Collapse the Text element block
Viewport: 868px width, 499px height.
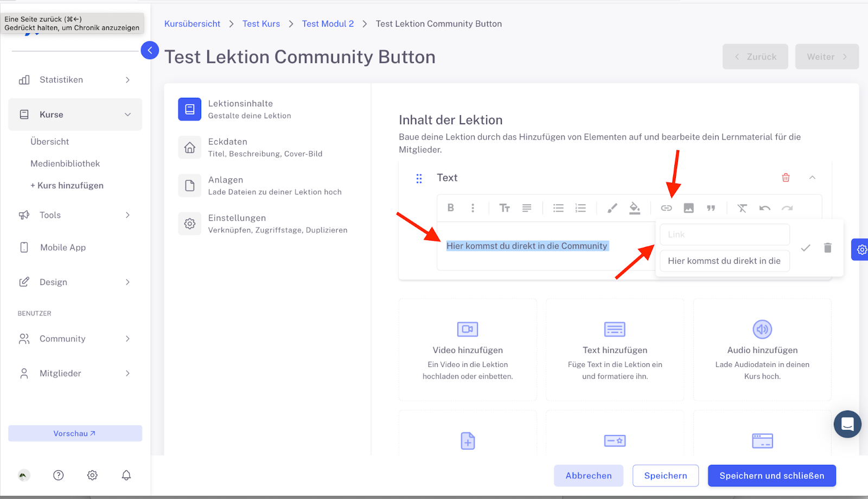[x=812, y=178]
